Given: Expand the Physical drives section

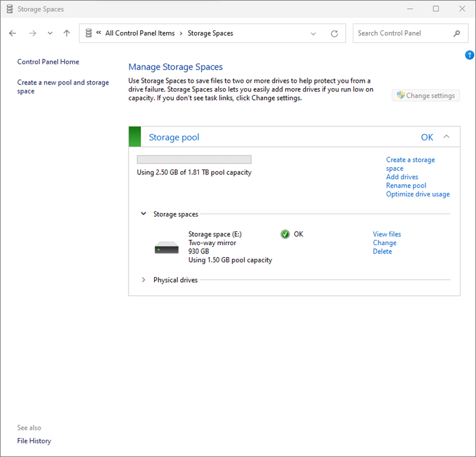Looking at the screenshot, I should pos(143,280).
